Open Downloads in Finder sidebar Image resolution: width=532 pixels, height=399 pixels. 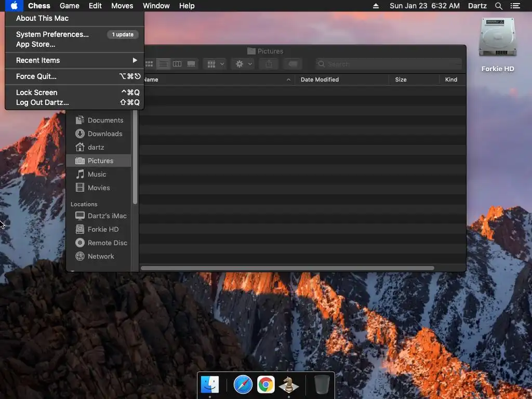click(x=99, y=134)
